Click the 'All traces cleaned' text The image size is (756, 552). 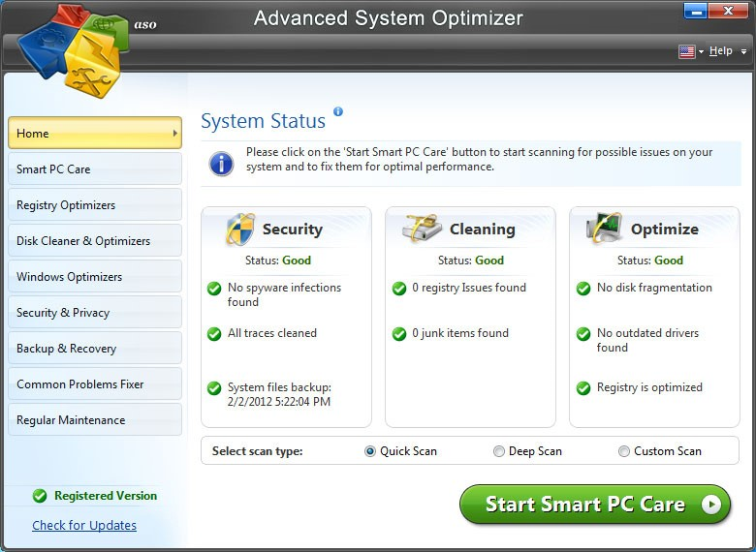[x=272, y=333]
